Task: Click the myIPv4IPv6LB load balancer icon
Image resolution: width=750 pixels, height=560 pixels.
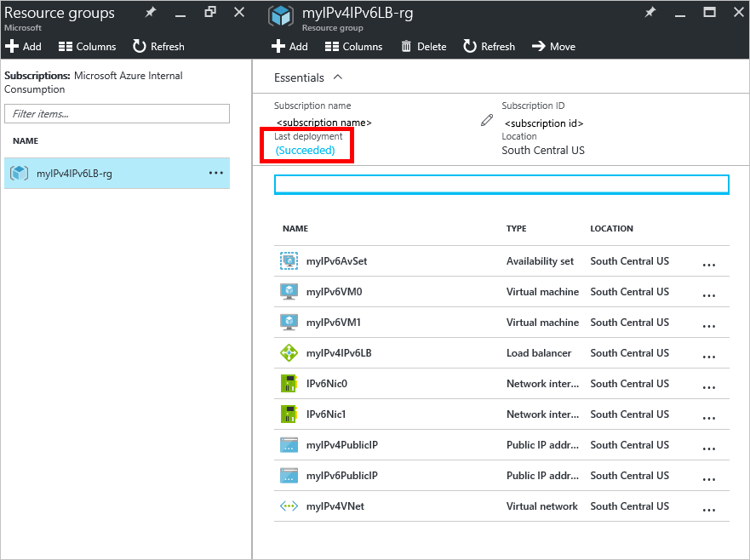Action: (289, 353)
